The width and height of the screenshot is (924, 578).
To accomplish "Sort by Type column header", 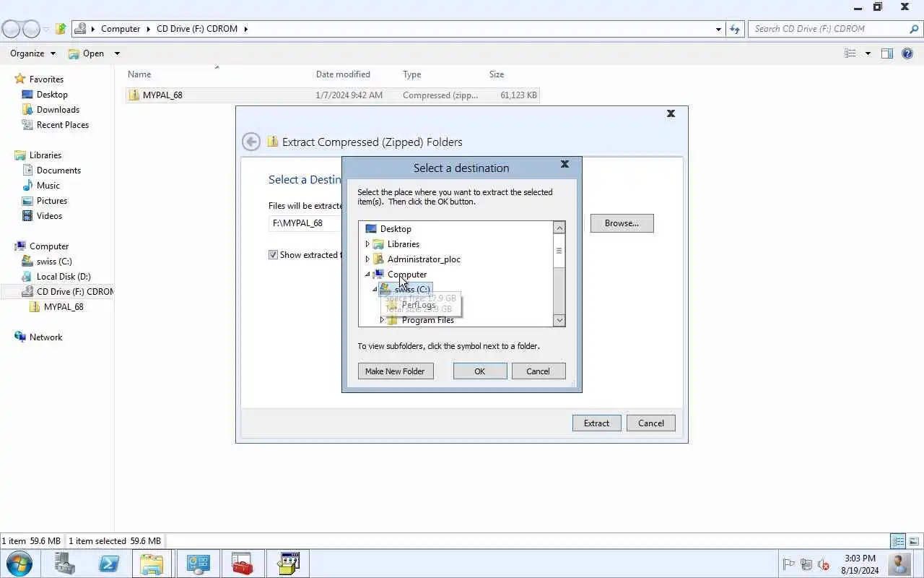I will (x=412, y=74).
